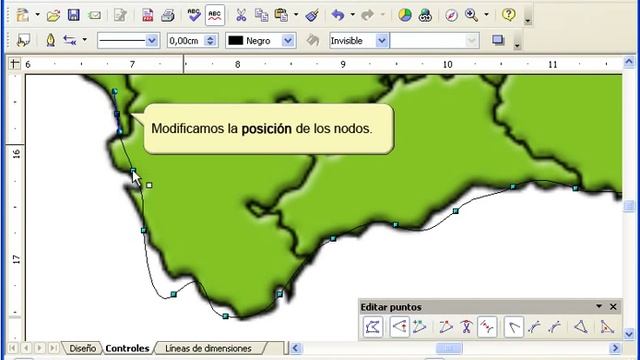640x360 pixels.
Task: Save the drawing with the floppy icon
Action: pyautogui.click(x=73, y=15)
